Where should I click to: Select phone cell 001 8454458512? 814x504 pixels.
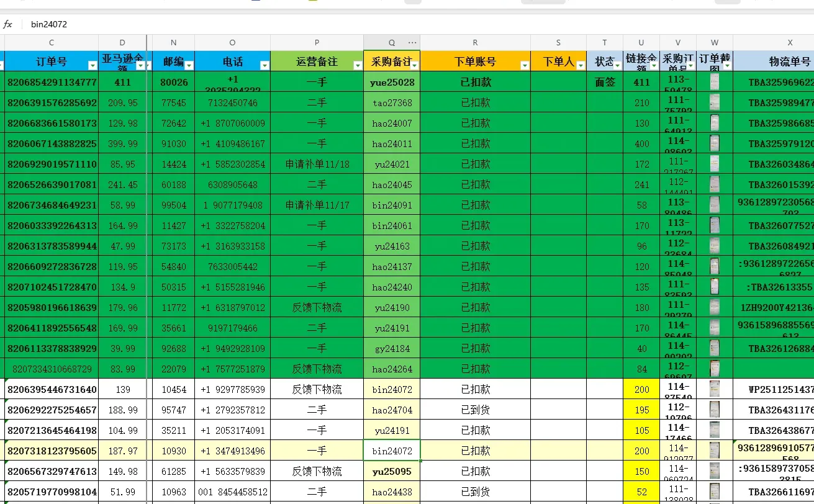[x=232, y=492]
